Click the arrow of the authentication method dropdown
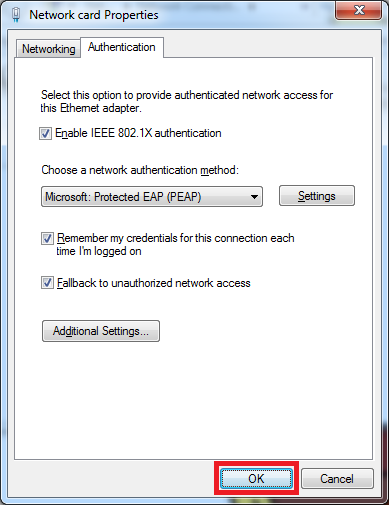Image resolution: width=389 pixels, height=505 pixels. click(x=254, y=197)
